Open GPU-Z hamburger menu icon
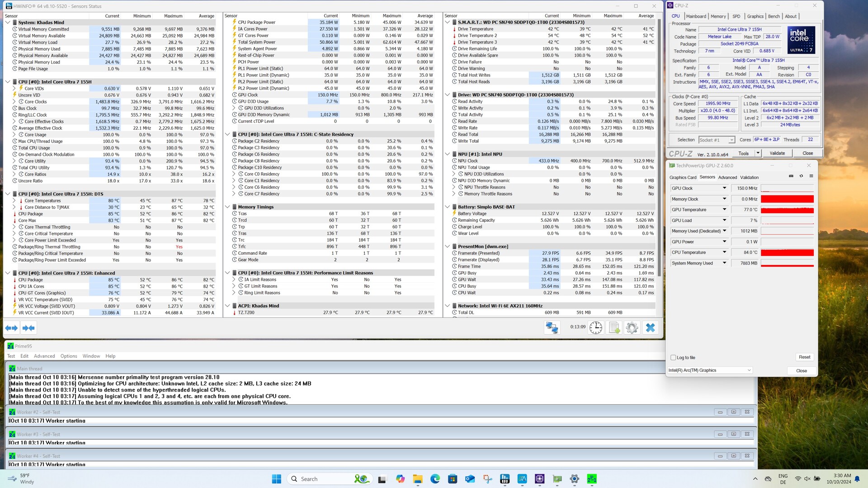Viewport: 868px width, 488px height. [811, 176]
